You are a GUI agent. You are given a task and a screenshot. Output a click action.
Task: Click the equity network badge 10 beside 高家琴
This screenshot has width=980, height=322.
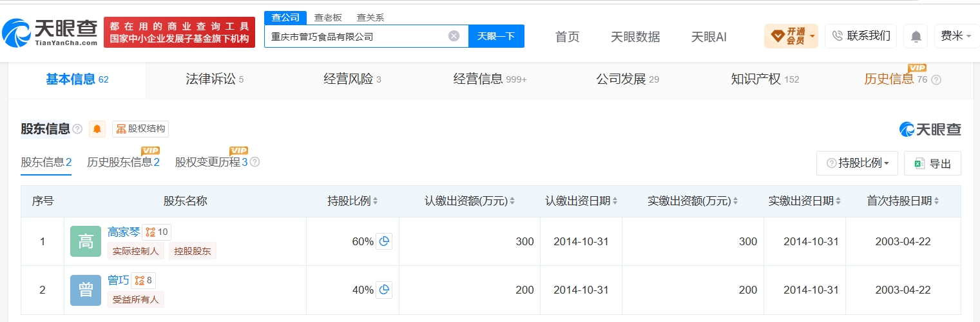157,232
